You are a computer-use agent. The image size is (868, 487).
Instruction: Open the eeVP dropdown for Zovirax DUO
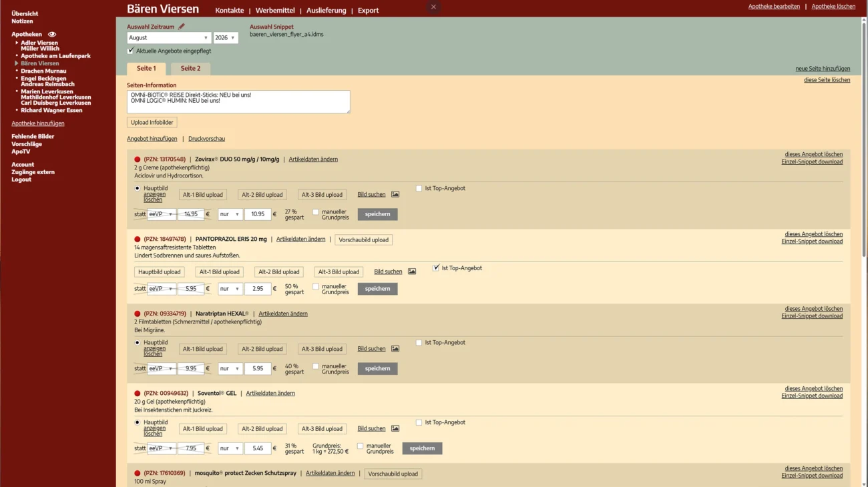162,214
